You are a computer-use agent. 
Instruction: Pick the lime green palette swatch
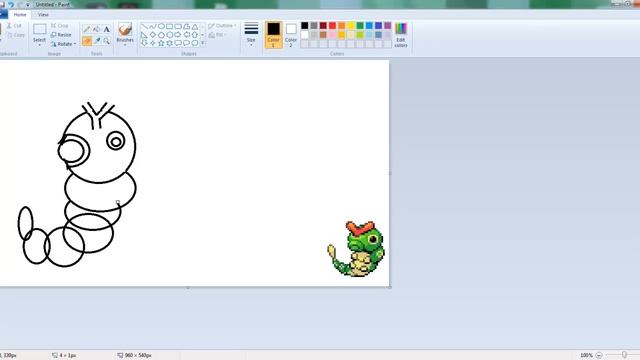(360, 35)
